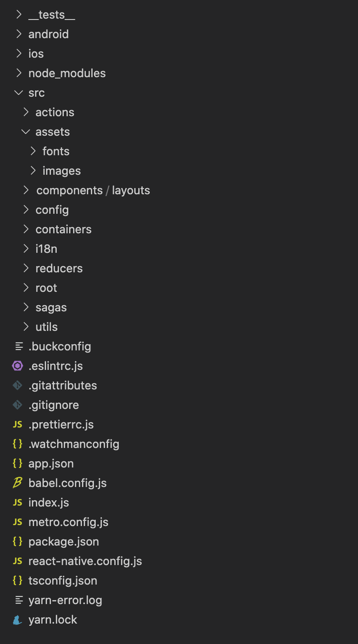Click the git icon beside .gitattributes
Image resolution: width=358 pixels, height=644 pixels.
point(18,385)
